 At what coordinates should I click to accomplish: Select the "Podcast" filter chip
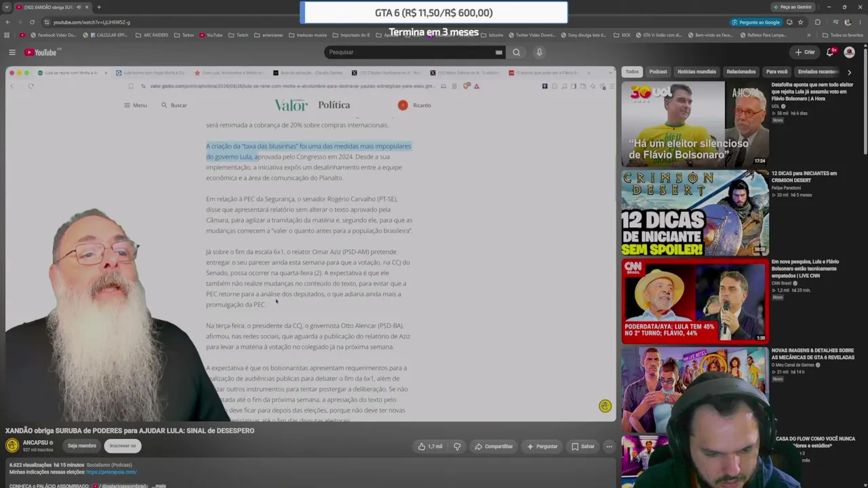point(658,72)
